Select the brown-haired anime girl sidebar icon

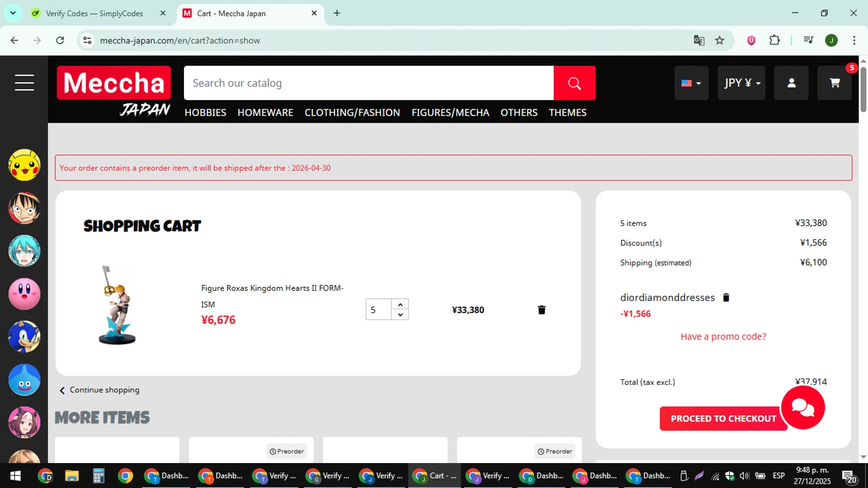(x=24, y=423)
